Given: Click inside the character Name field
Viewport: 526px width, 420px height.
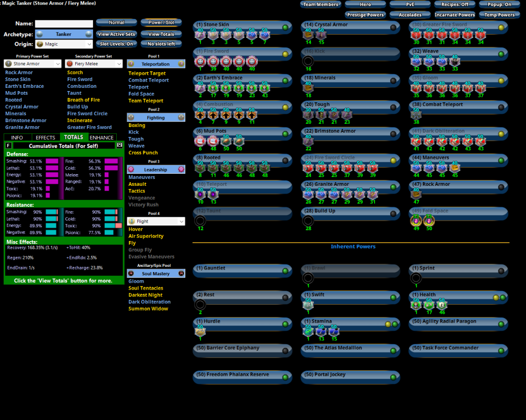Looking at the screenshot, I should [x=64, y=24].
